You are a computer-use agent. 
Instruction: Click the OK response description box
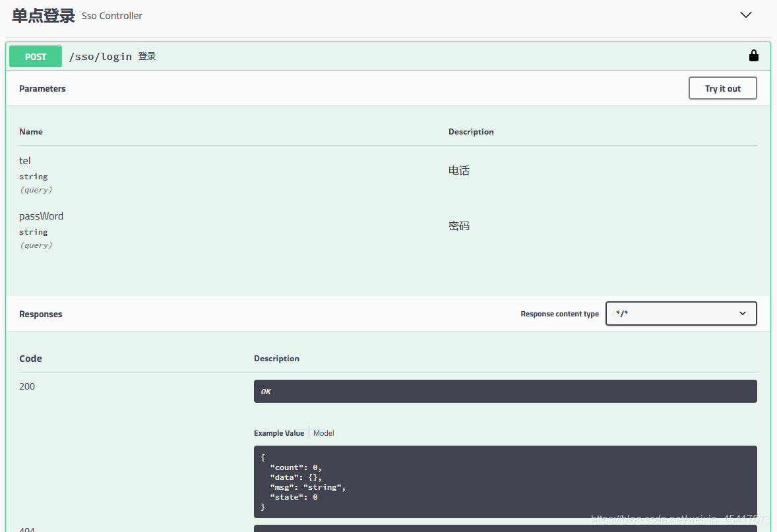(505, 392)
